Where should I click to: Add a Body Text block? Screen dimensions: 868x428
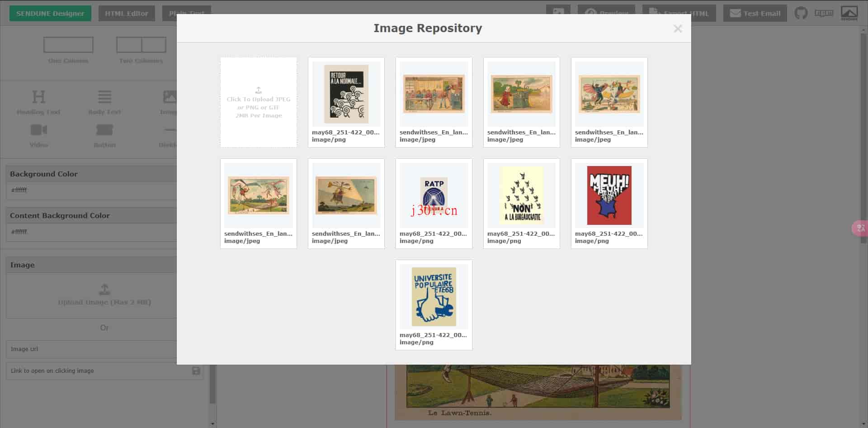[x=104, y=103]
